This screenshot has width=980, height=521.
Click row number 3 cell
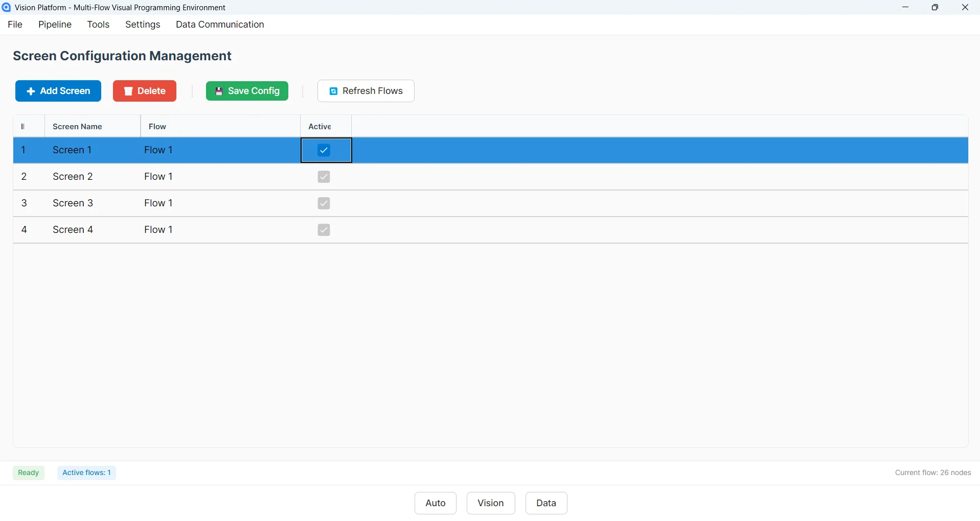tap(29, 203)
